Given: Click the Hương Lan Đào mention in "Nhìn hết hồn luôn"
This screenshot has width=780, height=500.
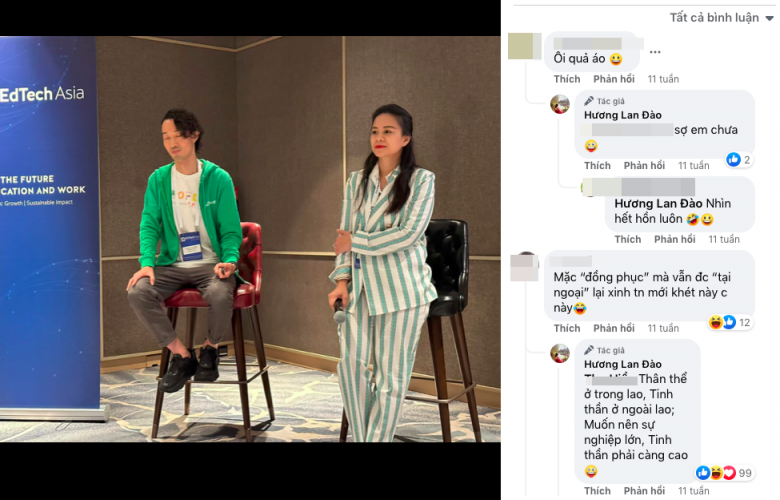Looking at the screenshot, I should (658, 203).
